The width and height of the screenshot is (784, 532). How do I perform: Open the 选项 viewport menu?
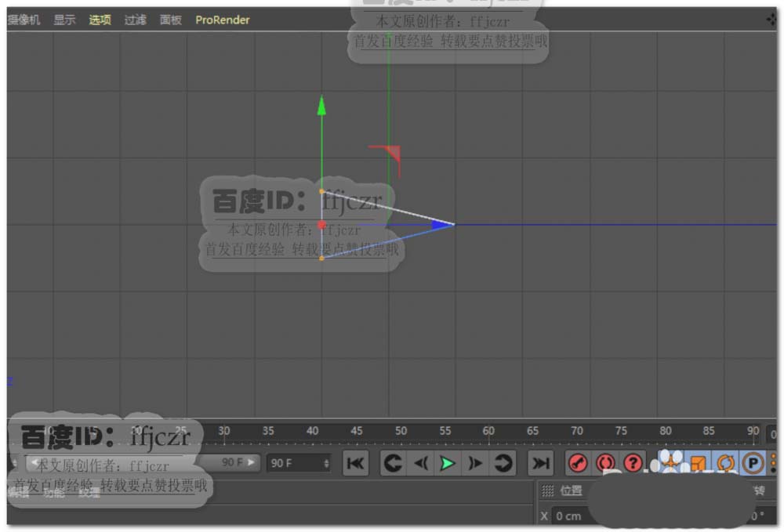pos(100,20)
